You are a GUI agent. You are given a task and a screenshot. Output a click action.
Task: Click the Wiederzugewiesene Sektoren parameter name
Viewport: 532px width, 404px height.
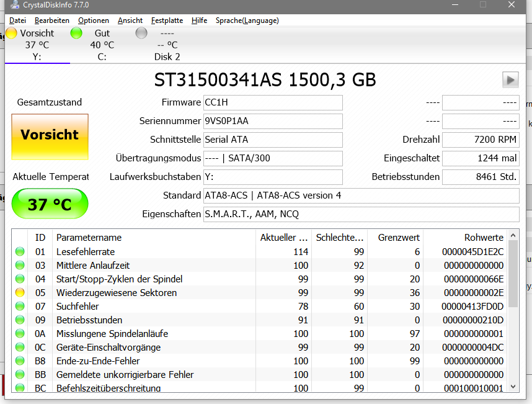coord(117,293)
